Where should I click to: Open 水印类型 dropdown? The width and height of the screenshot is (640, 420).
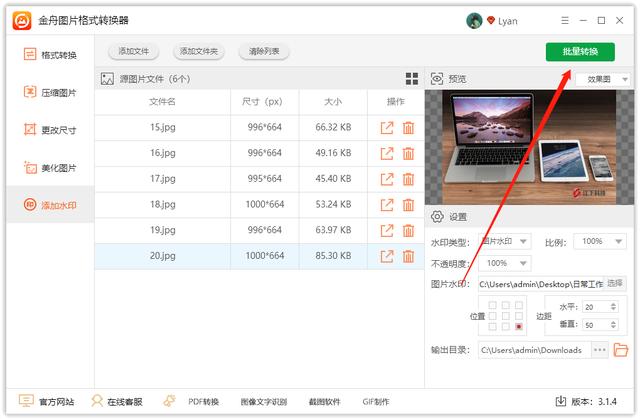(x=504, y=242)
